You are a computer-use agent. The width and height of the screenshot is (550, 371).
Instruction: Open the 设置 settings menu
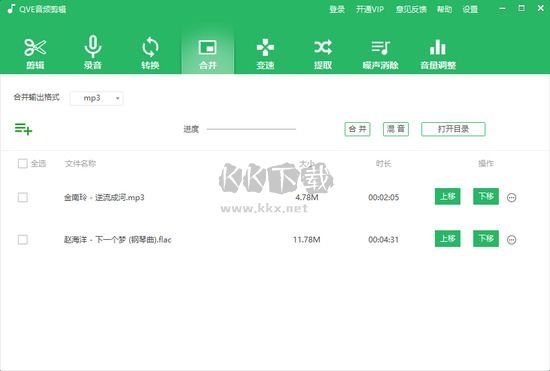(470, 9)
